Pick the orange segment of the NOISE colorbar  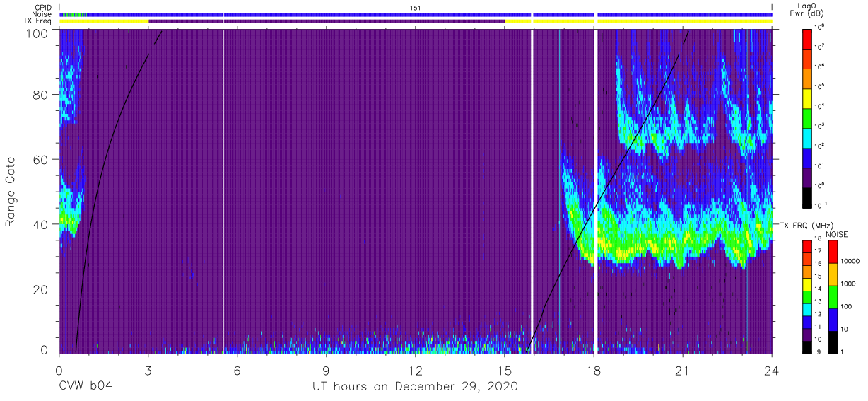click(833, 274)
